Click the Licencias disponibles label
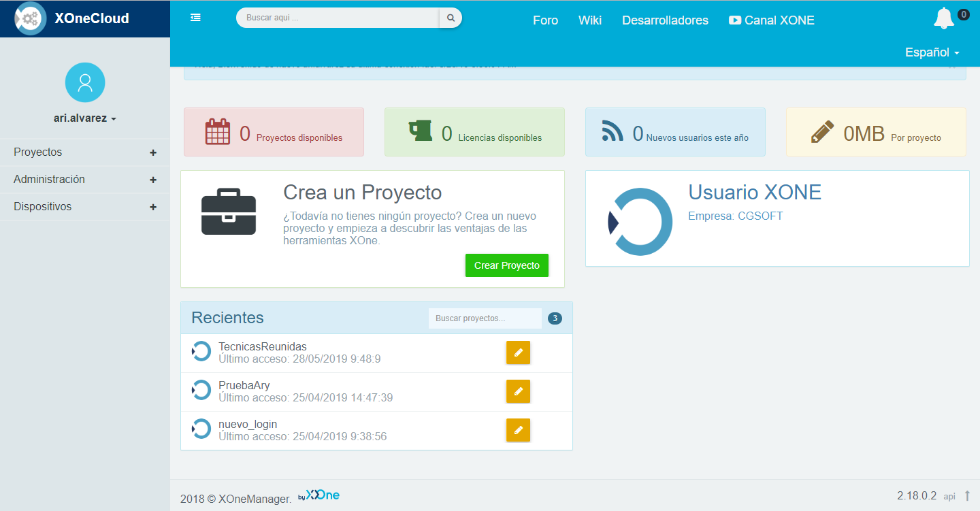Viewport: 980px width, 511px height. point(500,137)
